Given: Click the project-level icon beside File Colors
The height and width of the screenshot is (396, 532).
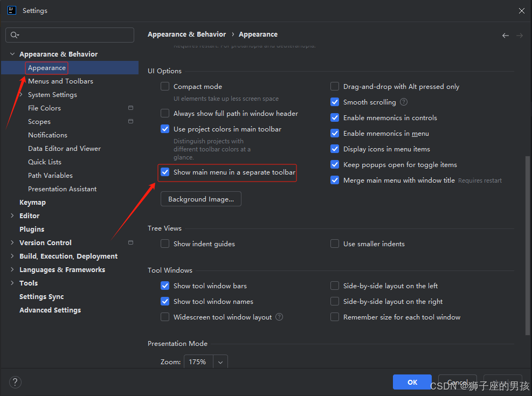Looking at the screenshot, I should point(130,108).
